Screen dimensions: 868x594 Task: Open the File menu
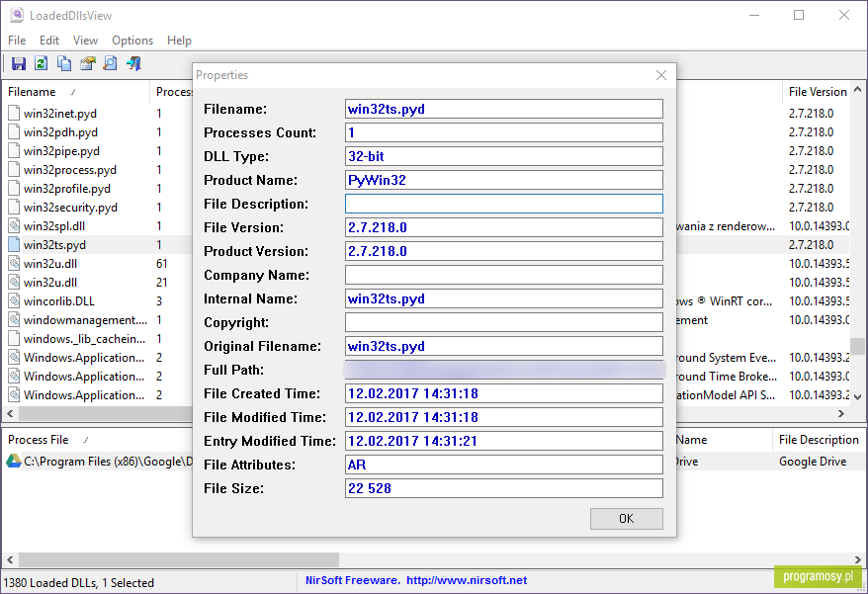pos(17,41)
